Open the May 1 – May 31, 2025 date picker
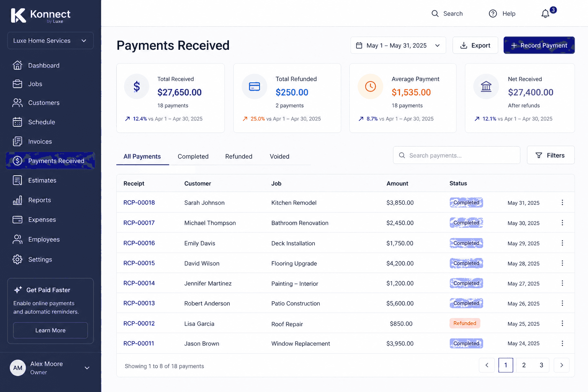 coord(398,46)
